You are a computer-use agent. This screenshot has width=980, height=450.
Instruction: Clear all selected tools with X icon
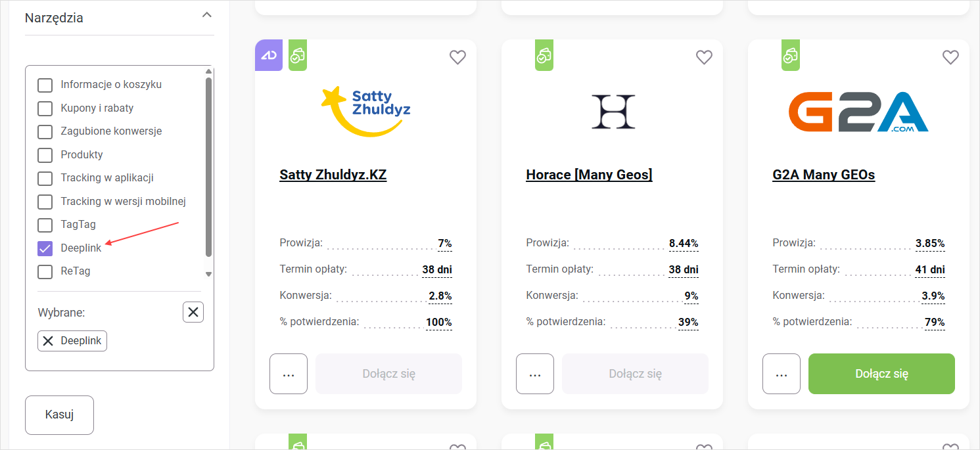point(193,312)
